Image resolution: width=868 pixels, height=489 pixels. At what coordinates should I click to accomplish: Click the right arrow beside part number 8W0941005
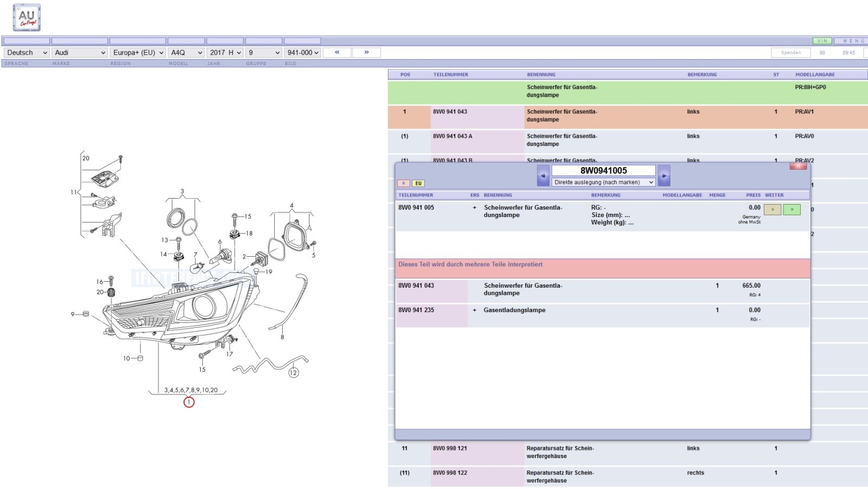pyautogui.click(x=664, y=176)
